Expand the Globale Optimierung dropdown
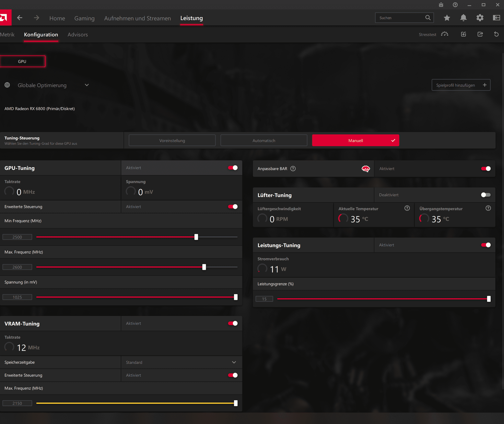Image resolution: width=504 pixels, height=424 pixels. point(87,85)
